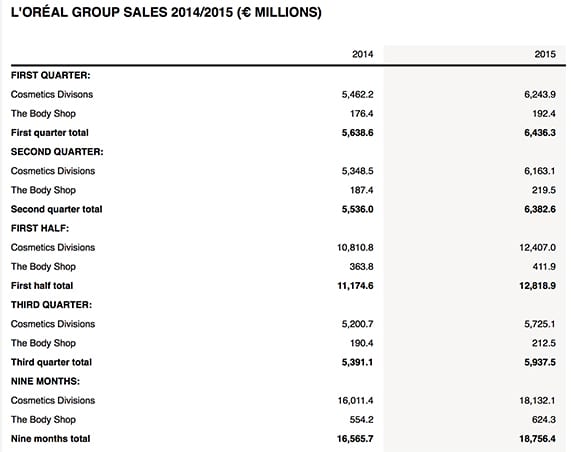Select Second quarter total label
This screenshot has width=571, height=452.
click(56, 209)
